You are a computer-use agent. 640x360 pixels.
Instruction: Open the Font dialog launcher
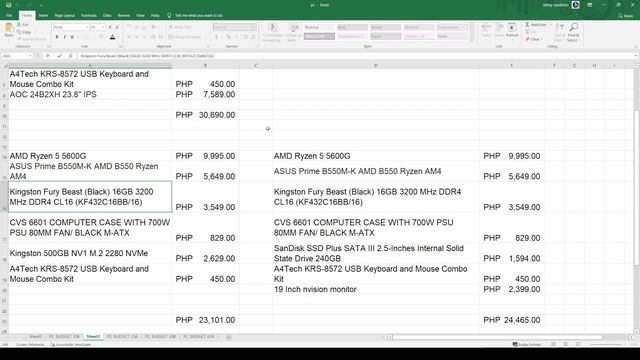[121, 47]
